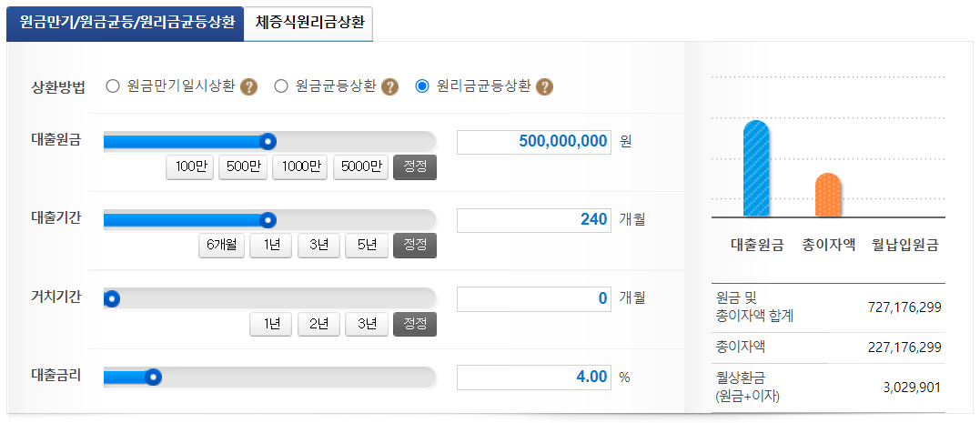Add 2년 to grace period
Screen dimensions: 980x423
tap(318, 324)
